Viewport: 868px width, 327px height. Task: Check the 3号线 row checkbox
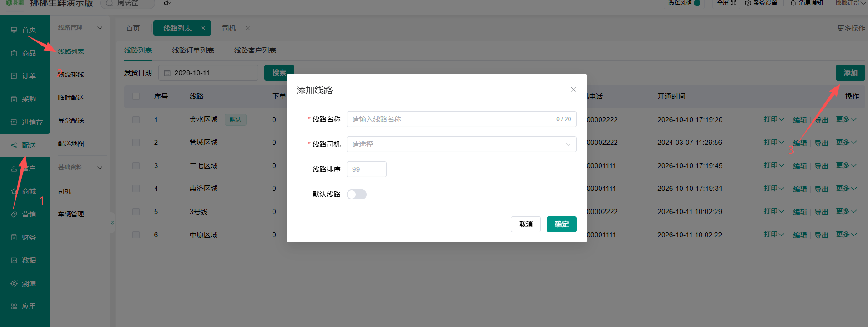(x=136, y=211)
